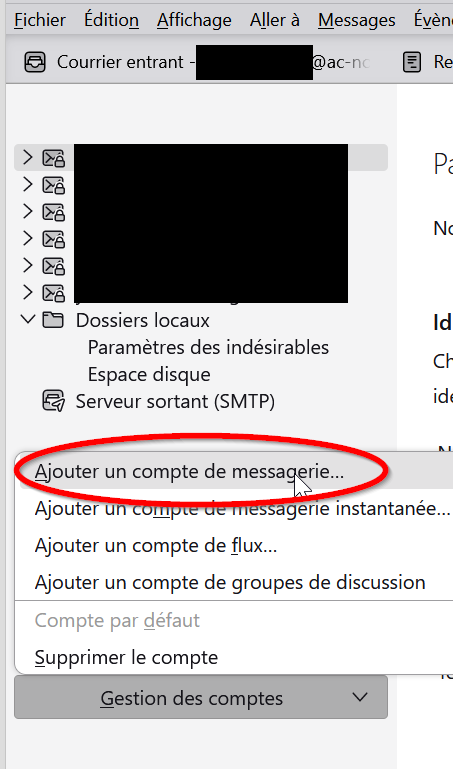
Task: Open the Messages menu
Action: (356, 20)
